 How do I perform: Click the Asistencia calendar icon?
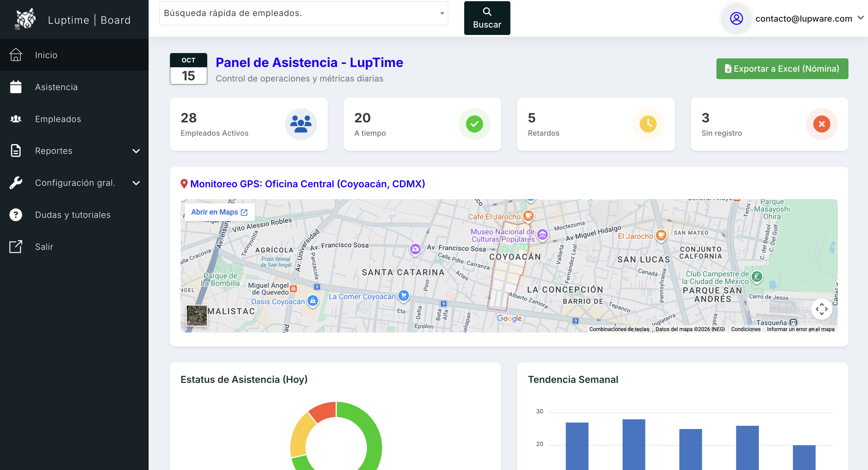click(16, 87)
